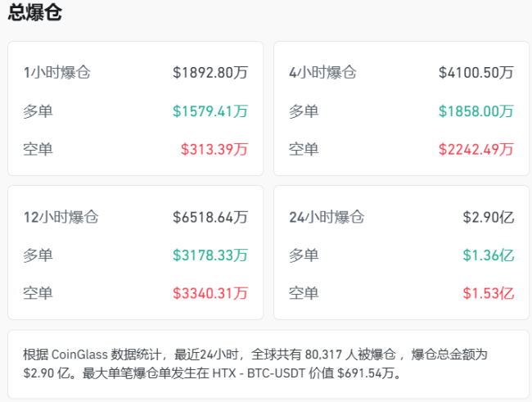Click the 4-hour total $4100.50万

pos(476,72)
